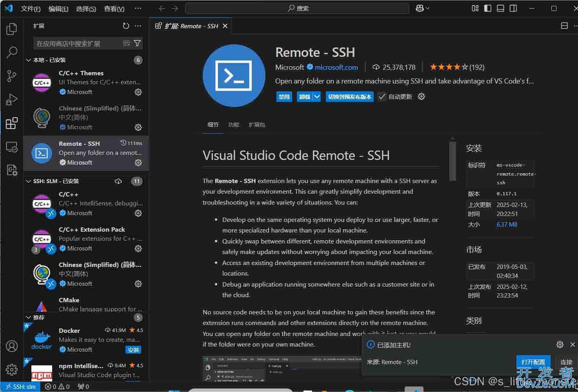
Task: Open the Explorer view in activity bar
Action: pyautogui.click(x=12, y=29)
